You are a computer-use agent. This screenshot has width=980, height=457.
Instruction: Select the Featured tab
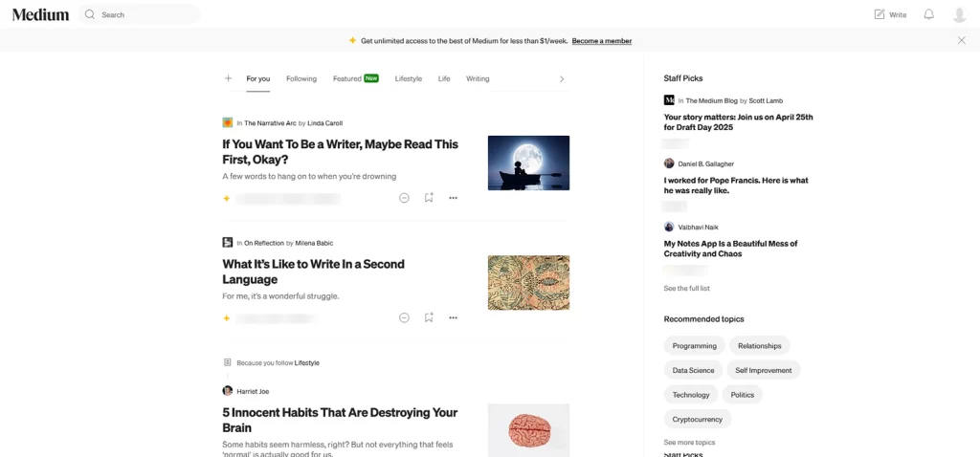[347, 78]
